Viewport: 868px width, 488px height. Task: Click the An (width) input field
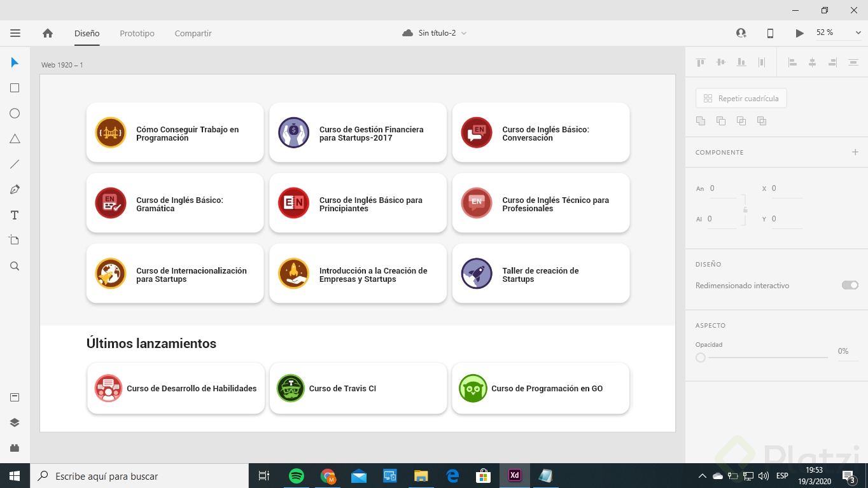point(723,188)
